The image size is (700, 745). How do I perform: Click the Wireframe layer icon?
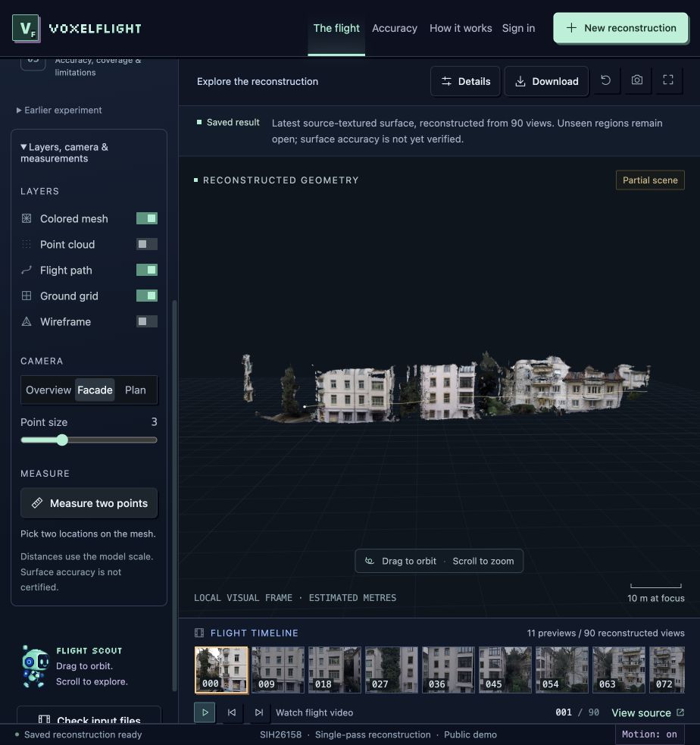click(x=27, y=321)
